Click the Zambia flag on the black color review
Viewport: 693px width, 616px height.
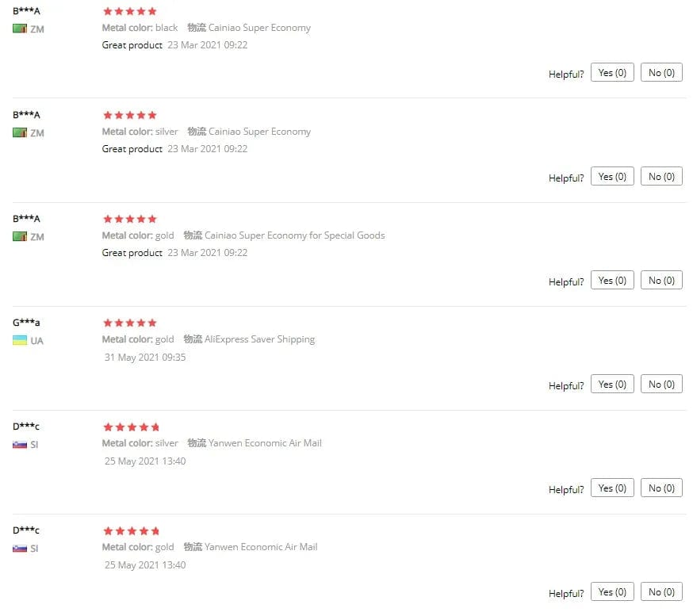pyautogui.click(x=20, y=29)
